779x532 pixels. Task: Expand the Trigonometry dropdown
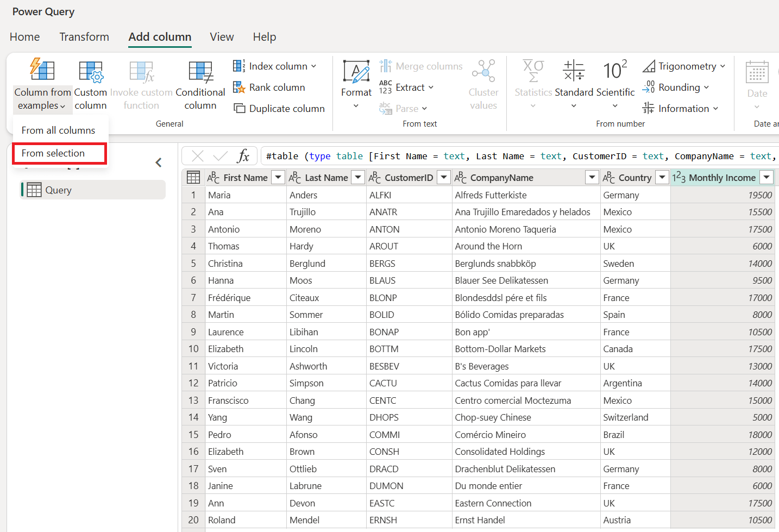coord(683,66)
